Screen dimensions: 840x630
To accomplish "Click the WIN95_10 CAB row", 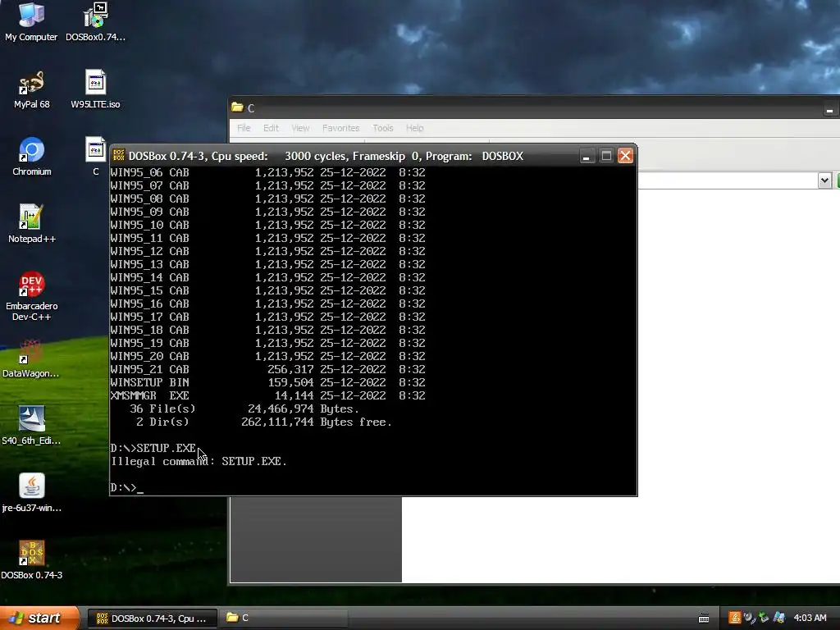I will point(268,225).
